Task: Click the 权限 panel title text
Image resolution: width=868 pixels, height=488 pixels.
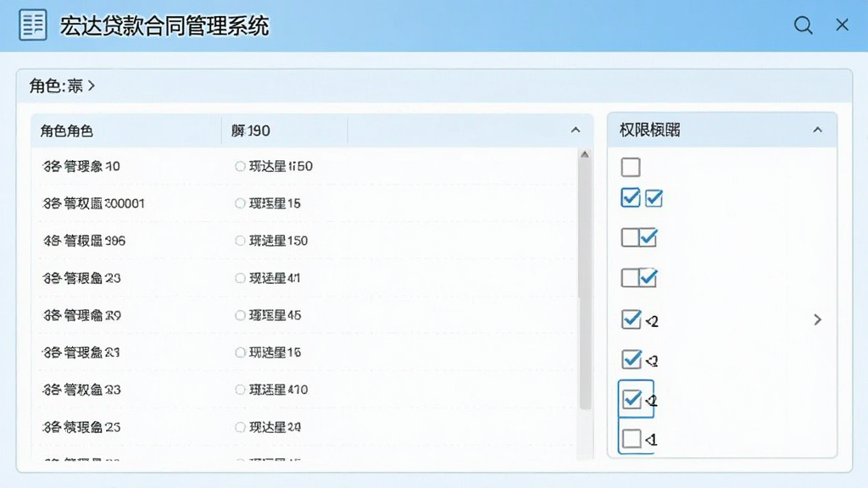Action: [x=649, y=130]
